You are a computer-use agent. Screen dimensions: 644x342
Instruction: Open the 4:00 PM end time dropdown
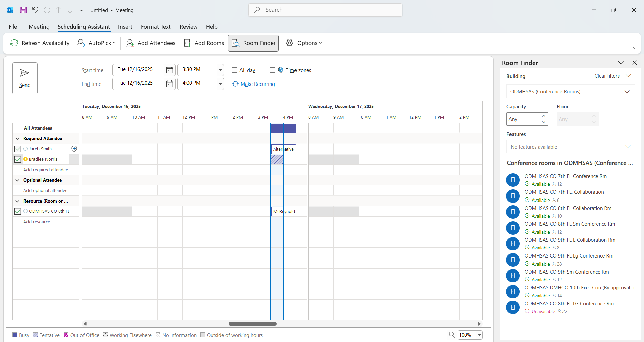click(x=220, y=83)
